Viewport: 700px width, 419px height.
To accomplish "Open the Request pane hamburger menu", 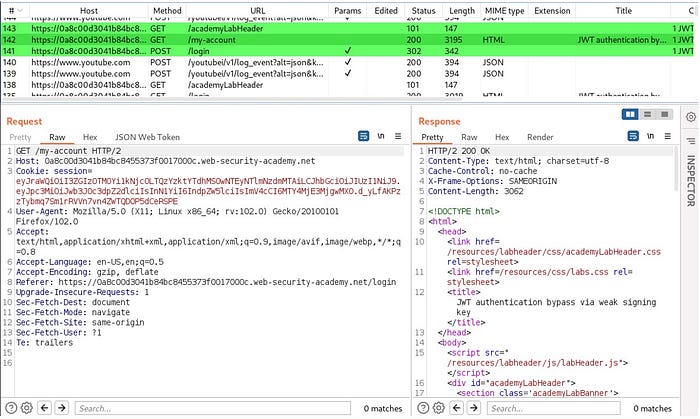I will [x=398, y=136].
